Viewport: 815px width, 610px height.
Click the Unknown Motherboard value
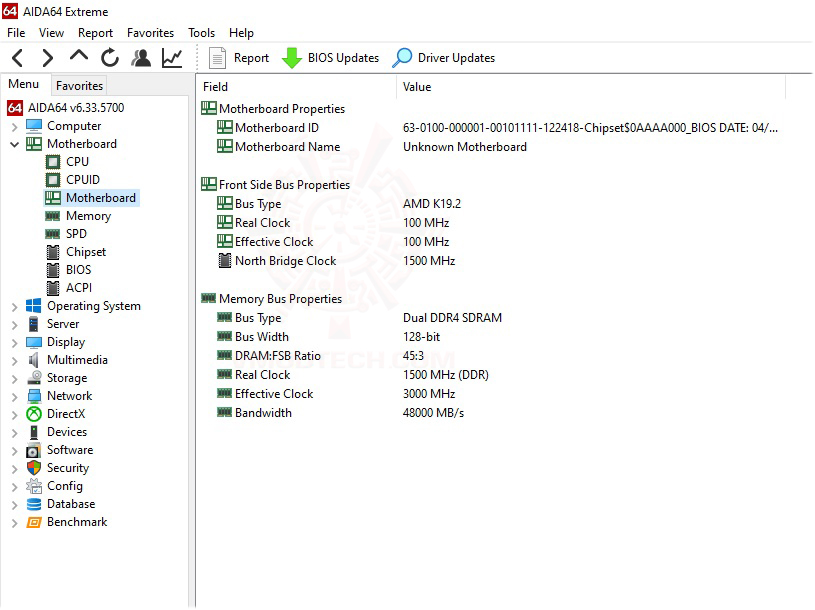[465, 147]
